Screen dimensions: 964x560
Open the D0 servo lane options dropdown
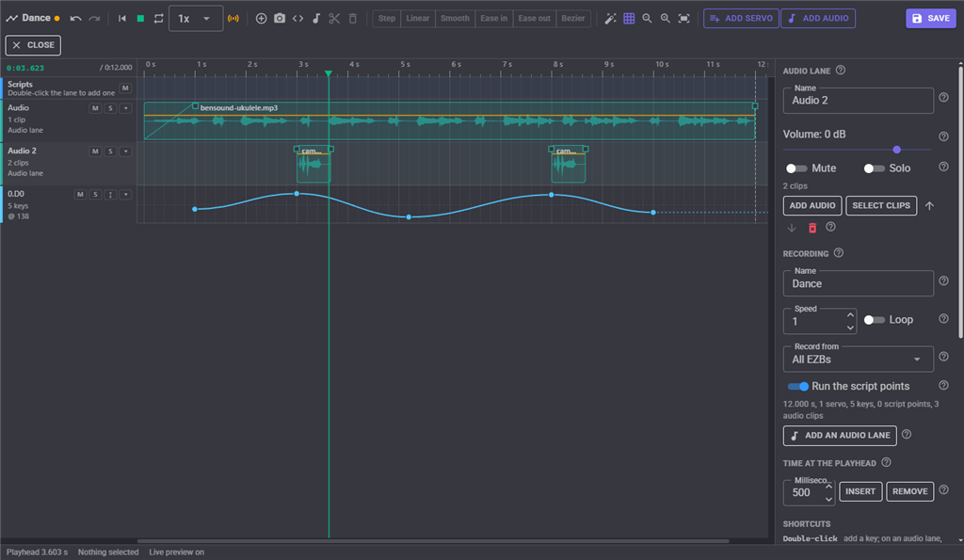click(126, 194)
